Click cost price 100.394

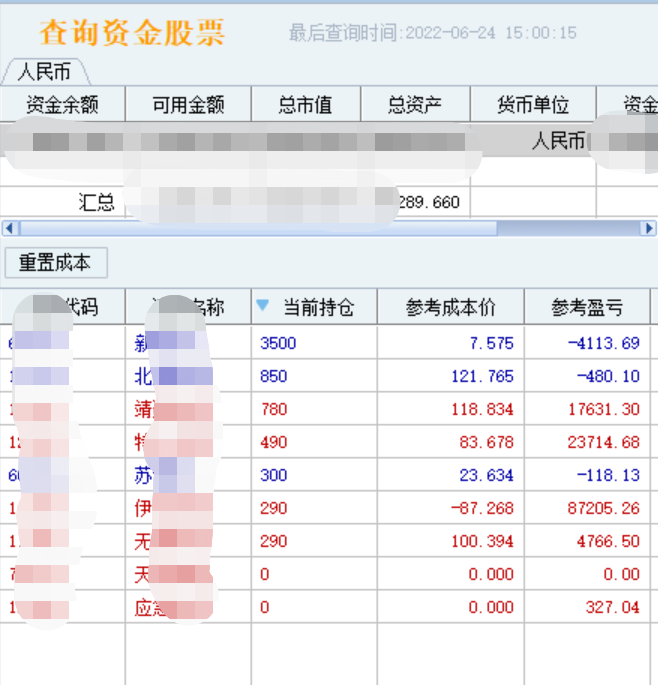tap(482, 541)
